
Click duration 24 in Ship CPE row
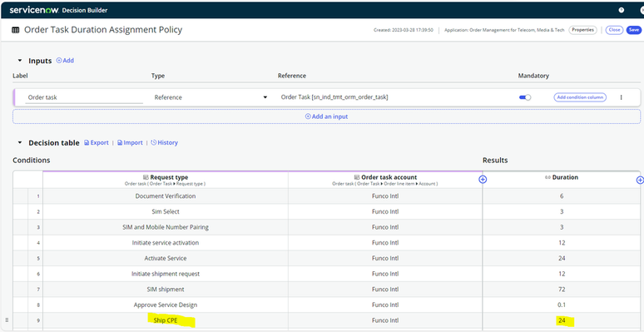(562, 320)
